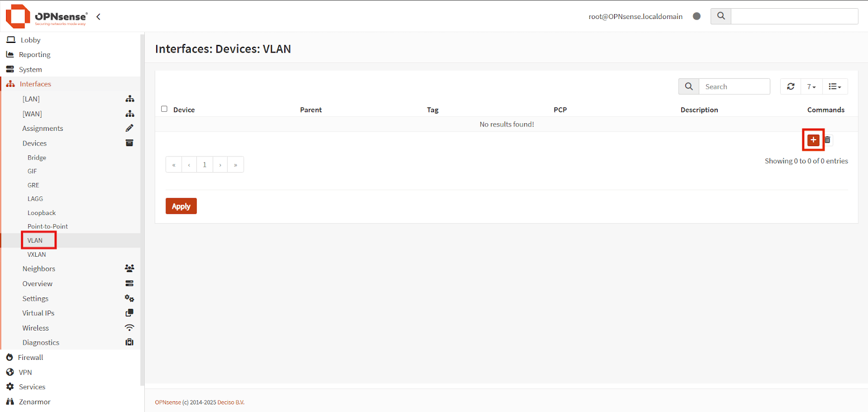Image resolution: width=868 pixels, height=412 pixels.
Task: Go to next page of results
Action: coord(220,164)
